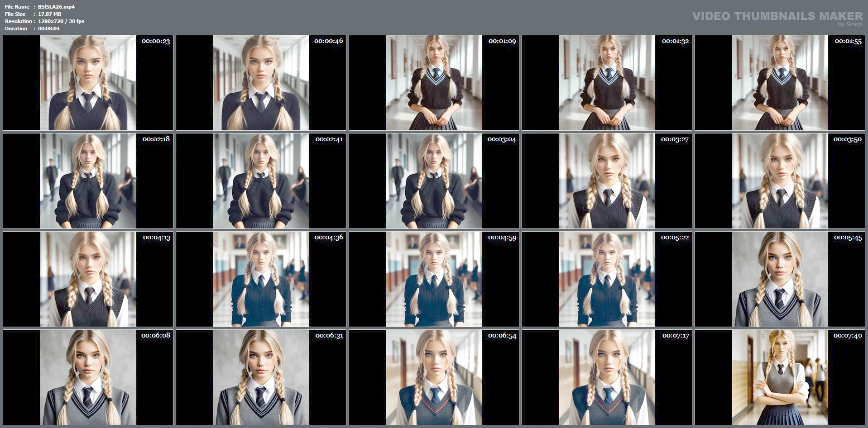Click the file size value 17.87 MB
Screen dimensions: 868x428
[x=49, y=14]
